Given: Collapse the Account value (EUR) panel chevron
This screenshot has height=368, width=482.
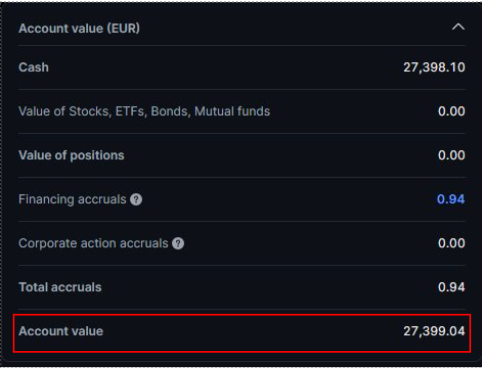Looking at the screenshot, I should (458, 27).
